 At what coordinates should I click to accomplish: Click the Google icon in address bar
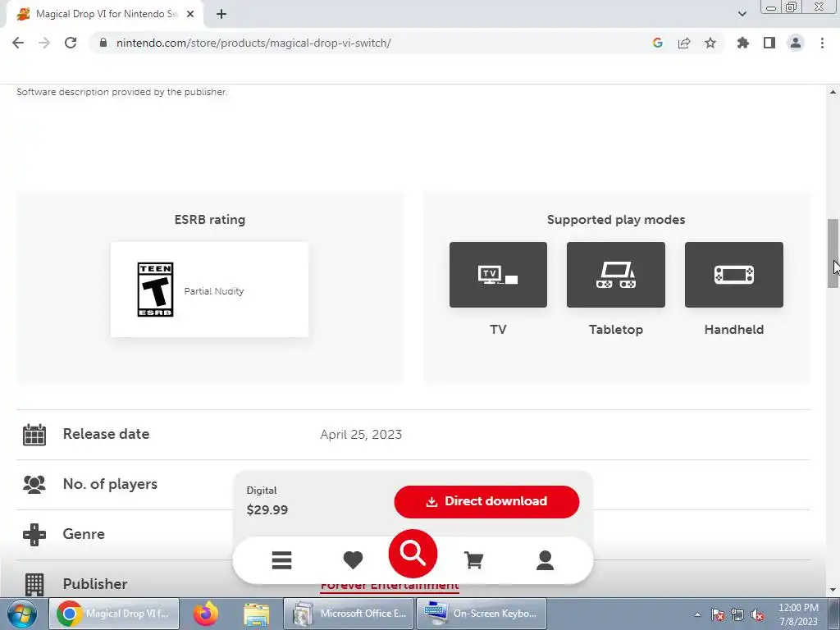pyautogui.click(x=658, y=43)
